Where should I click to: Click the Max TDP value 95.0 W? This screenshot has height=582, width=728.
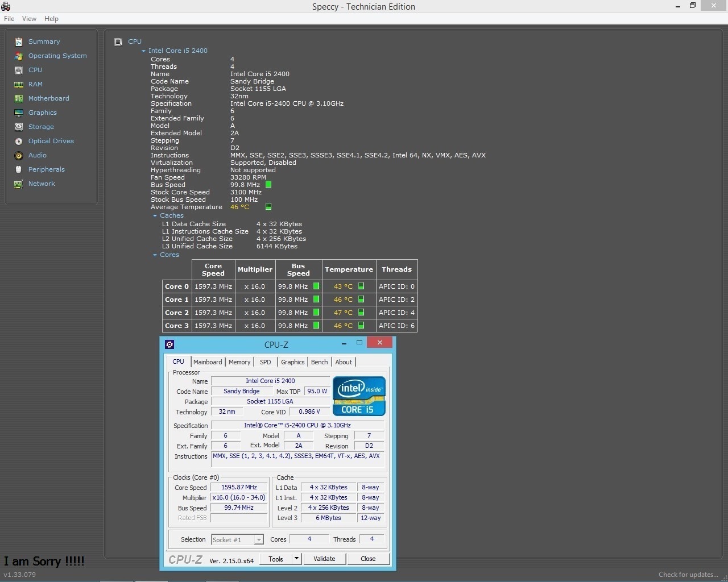317,391
